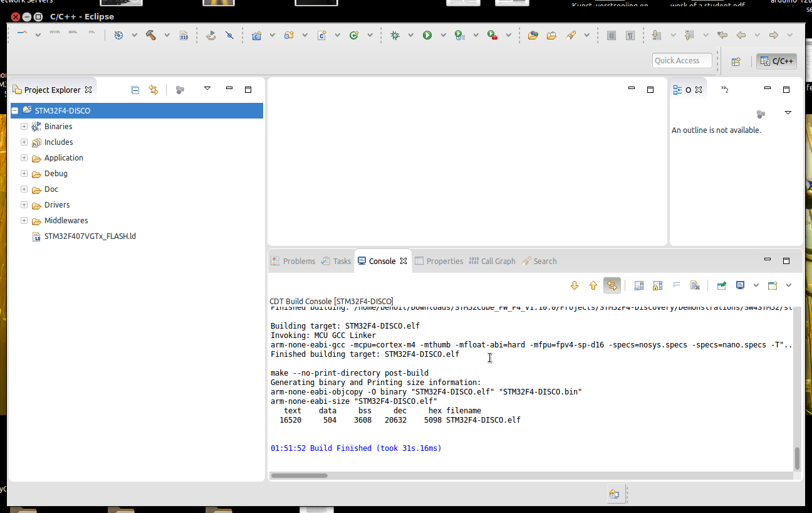The image size is (812, 513).
Task: Click the hammer Build icon in toolbar
Action: [151, 35]
